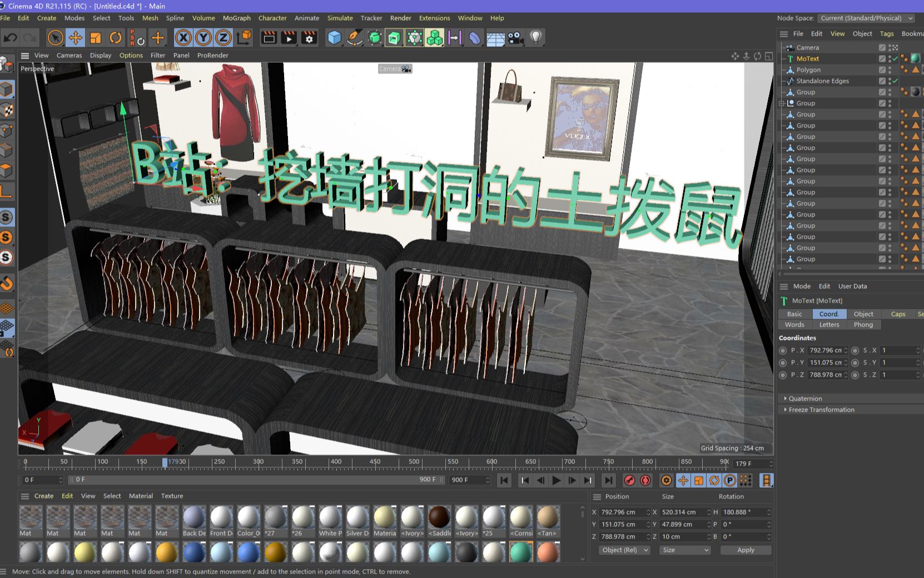Toggle the X axis lock
This screenshot has width=924, height=578.
tap(183, 37)
